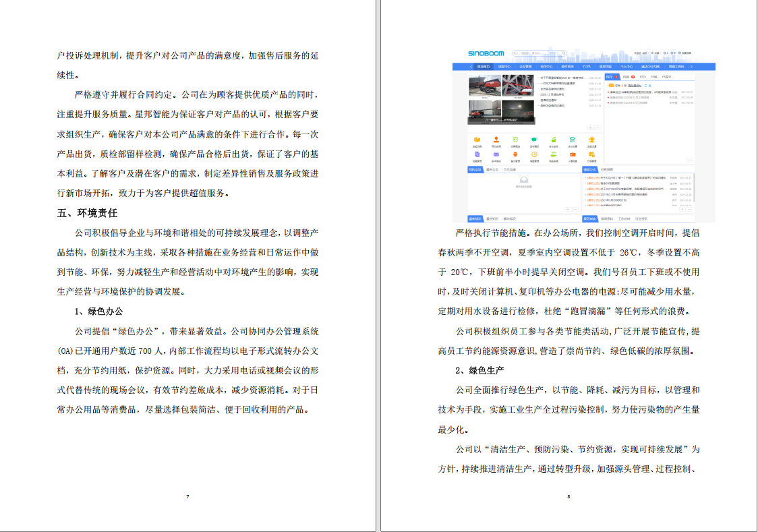
Task: Click the line starting '户投诉处理机制'
Action: click(187, 55)
